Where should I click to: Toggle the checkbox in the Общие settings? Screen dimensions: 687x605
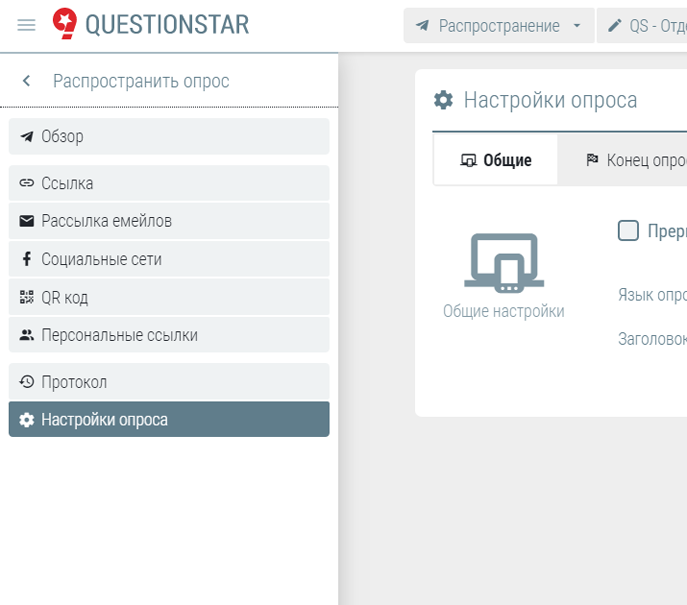coord(628,231)
